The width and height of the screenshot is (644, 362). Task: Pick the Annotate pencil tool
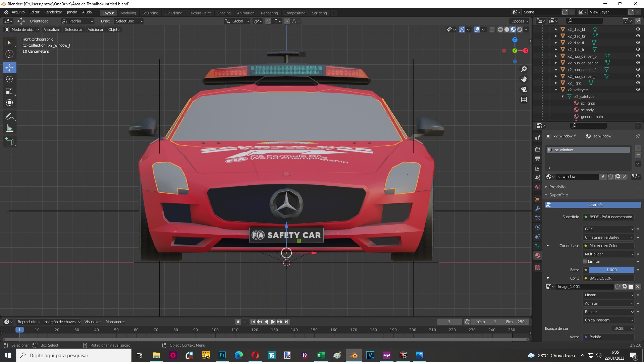point(9,117)
